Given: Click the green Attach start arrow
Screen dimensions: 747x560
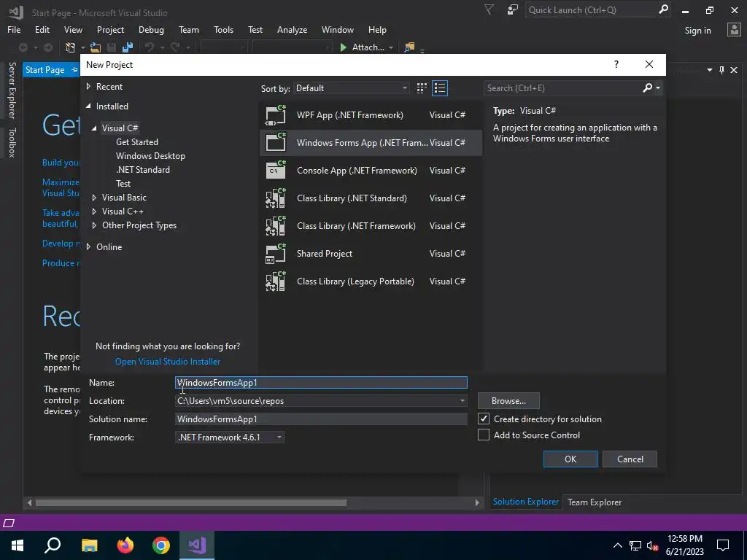Looking at the screenshot, I should click(x=343, y=47).
